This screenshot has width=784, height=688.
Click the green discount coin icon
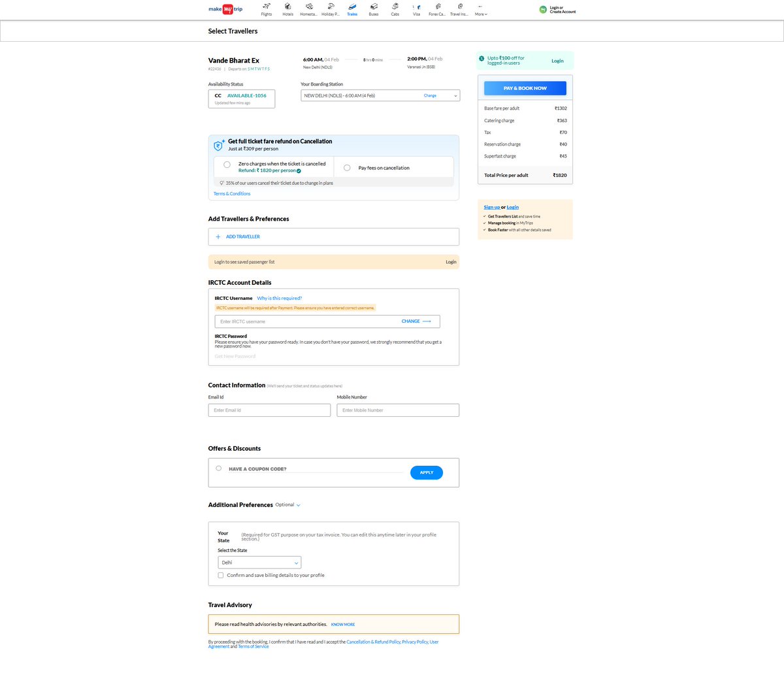(x=482, y=59)
